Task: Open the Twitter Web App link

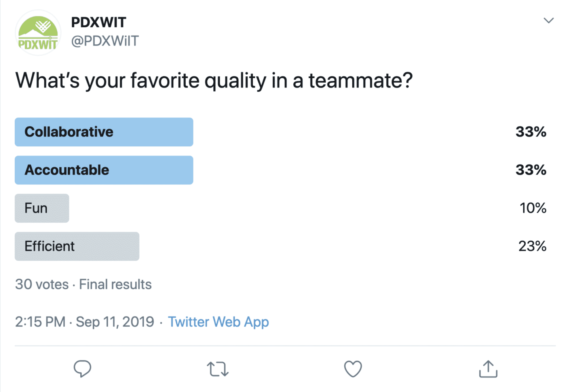Action: (x=218, y=322)
